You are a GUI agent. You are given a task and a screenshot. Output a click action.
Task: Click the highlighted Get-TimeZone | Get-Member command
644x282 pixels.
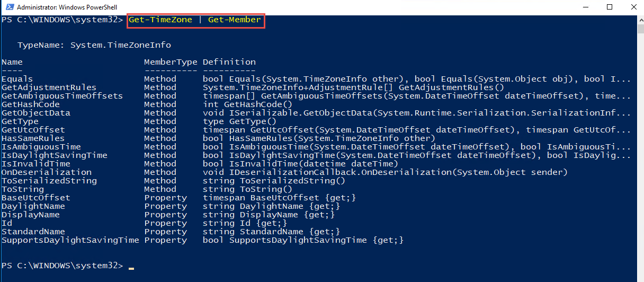[195, 20]
